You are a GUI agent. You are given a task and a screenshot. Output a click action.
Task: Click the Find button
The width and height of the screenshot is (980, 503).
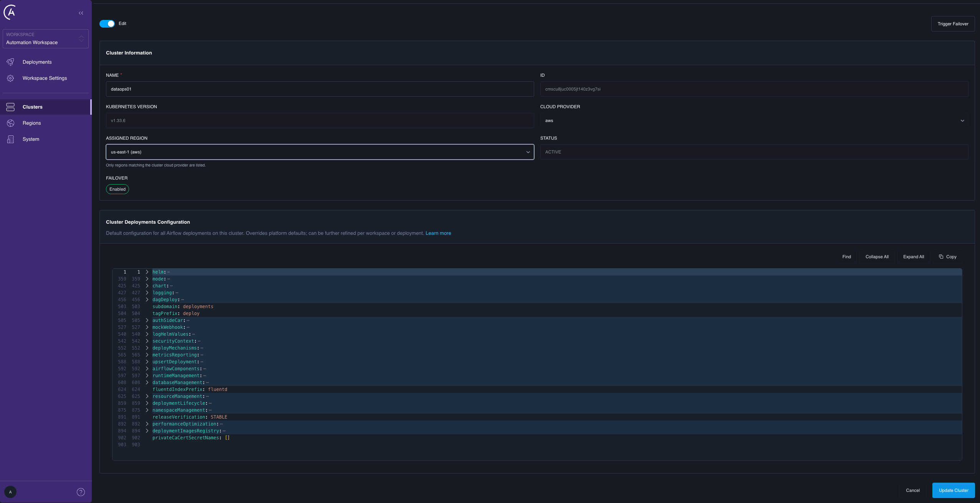coord(846,257)
